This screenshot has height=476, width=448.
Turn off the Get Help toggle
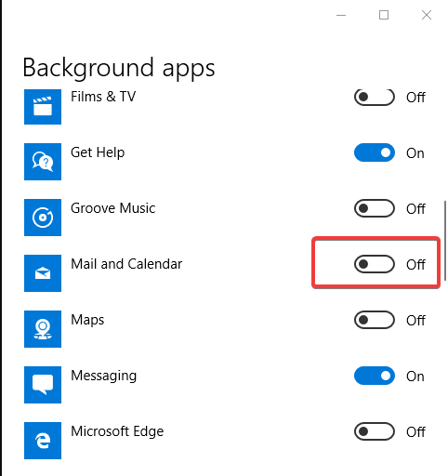tap(375, 152)
